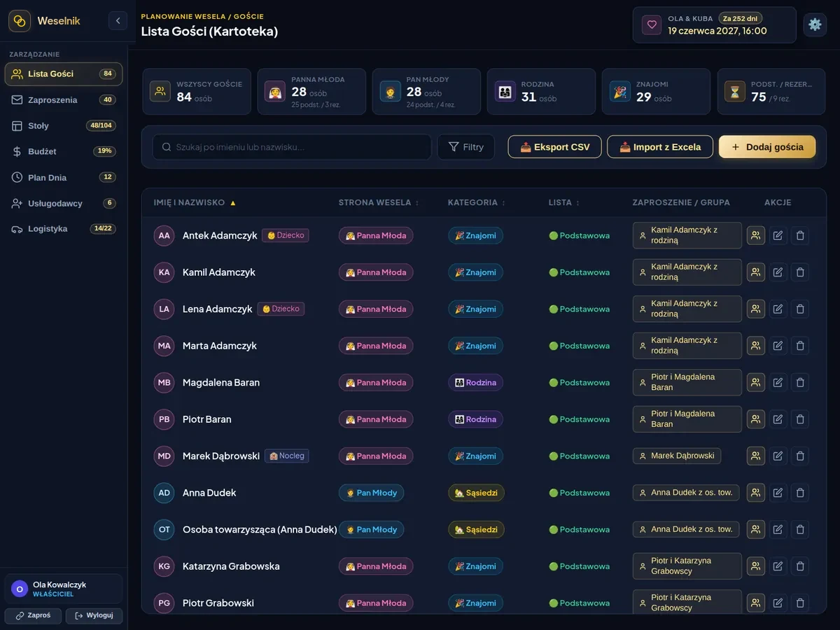Delete Kamil Adamczyk using trash icon
This screenshot has height=630, width=840.
click(x=801, y=272)
